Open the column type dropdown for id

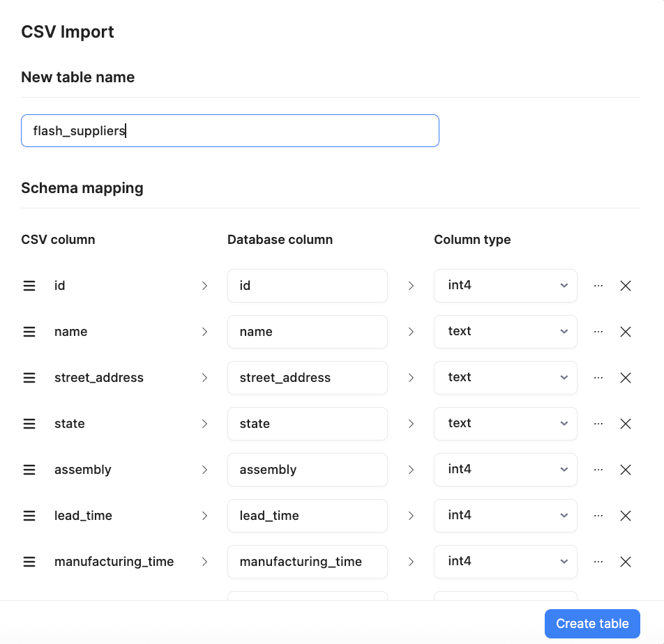tap(505, 285)
